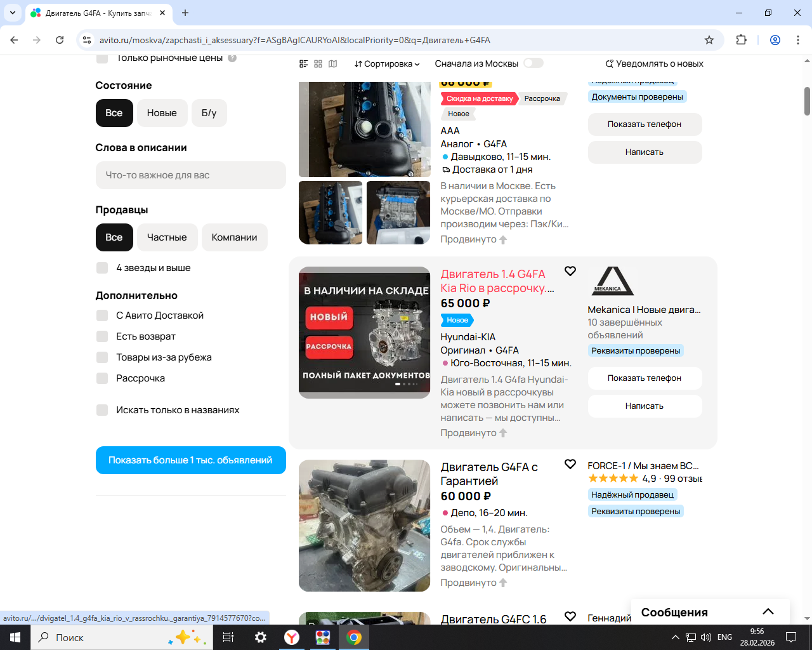Open Сортировка dropdown
The image size is (812, 650).
click(387, 63)
